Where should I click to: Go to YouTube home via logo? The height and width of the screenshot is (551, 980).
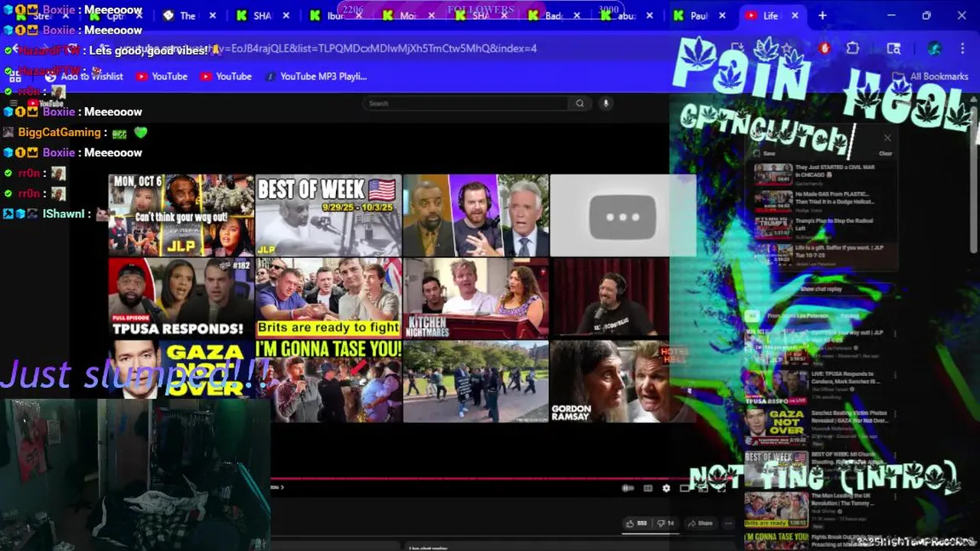coord(45,103)
